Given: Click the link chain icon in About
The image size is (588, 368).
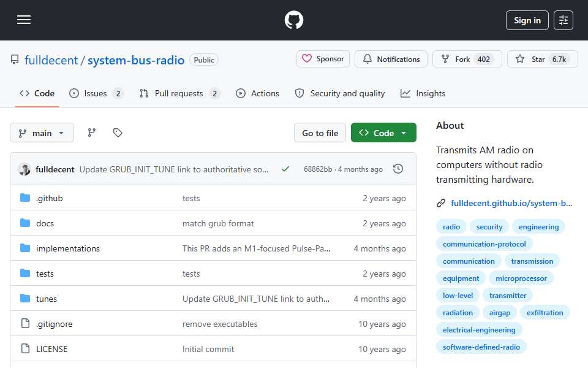Looking at the screenshot, I should click(x=441, y=203).
